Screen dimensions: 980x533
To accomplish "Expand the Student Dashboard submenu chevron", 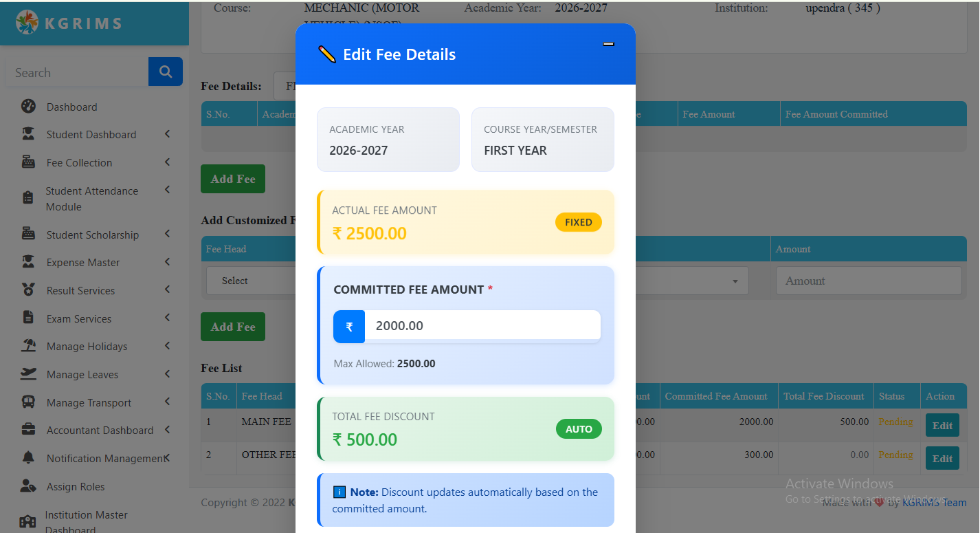I will (167, 134).
